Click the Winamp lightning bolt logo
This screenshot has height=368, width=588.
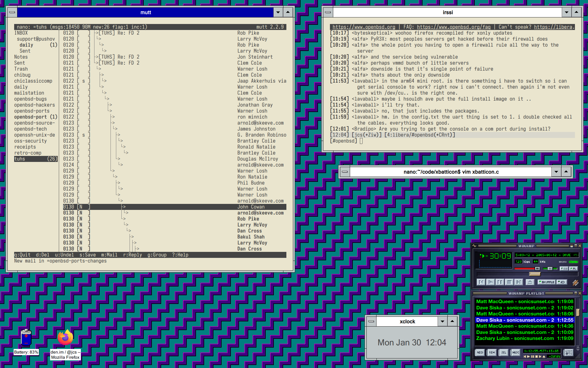(x=575, y=283)
